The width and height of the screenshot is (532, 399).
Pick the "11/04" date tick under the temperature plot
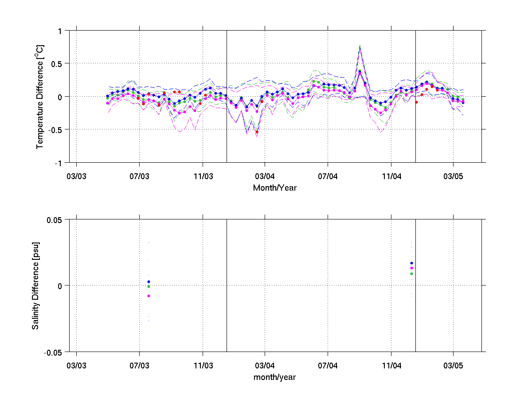(391, 176)
